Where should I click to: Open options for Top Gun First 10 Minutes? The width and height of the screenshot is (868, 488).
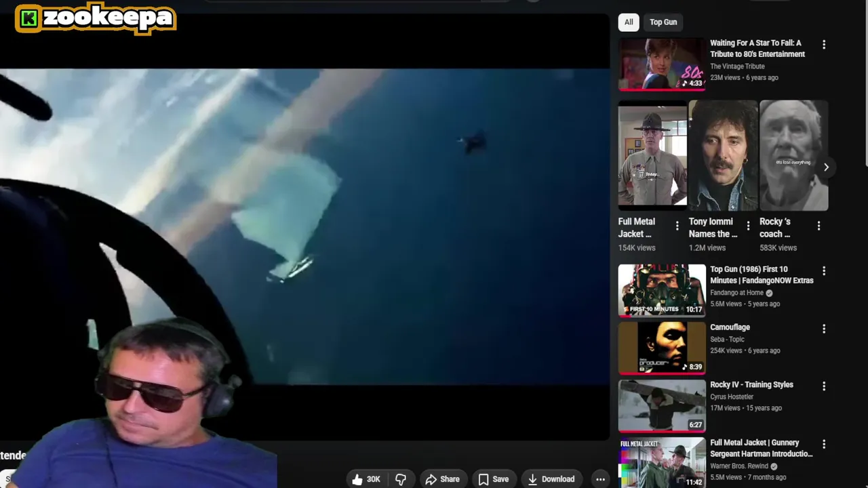pos(824,271)
